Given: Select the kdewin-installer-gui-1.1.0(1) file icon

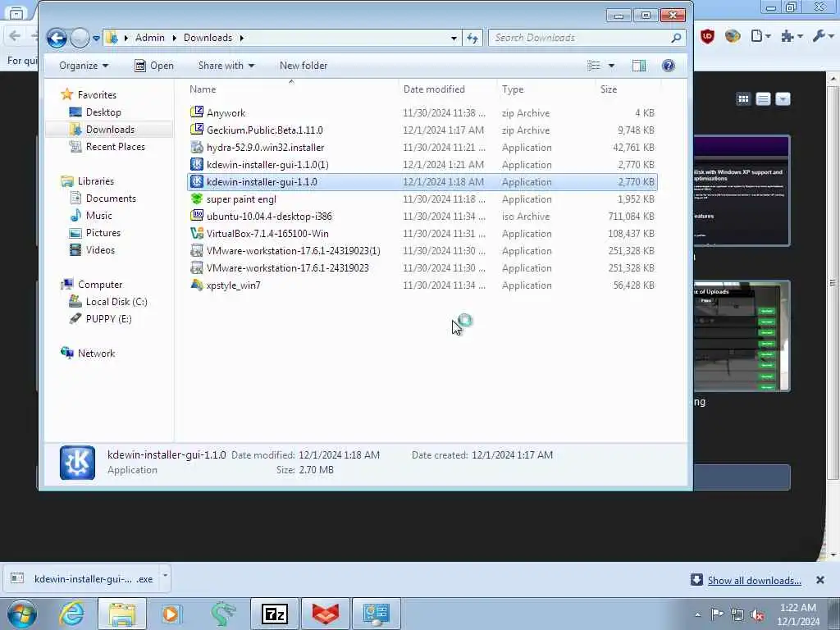Looking at the screenshot, I should pyautogui.click(x=197, y=164).
